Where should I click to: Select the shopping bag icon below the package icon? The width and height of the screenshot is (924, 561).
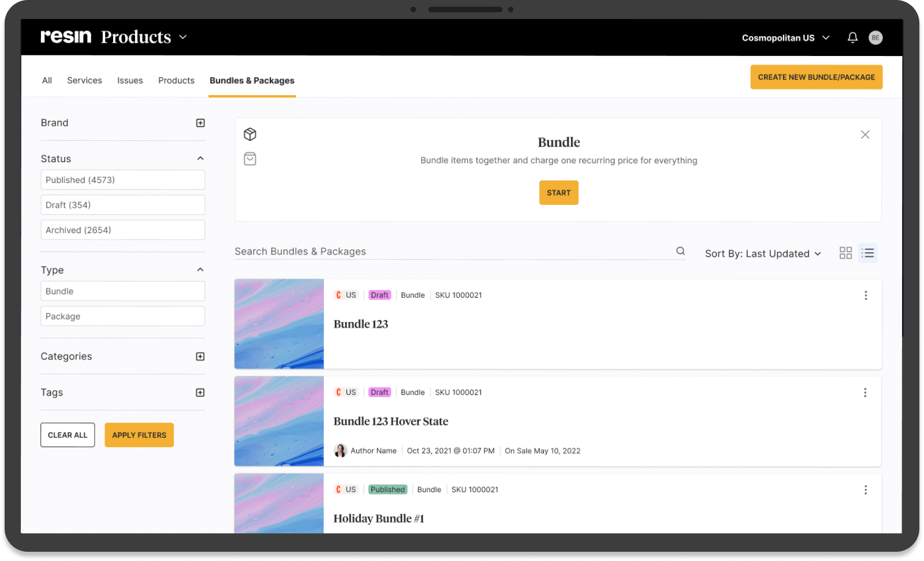250,159
